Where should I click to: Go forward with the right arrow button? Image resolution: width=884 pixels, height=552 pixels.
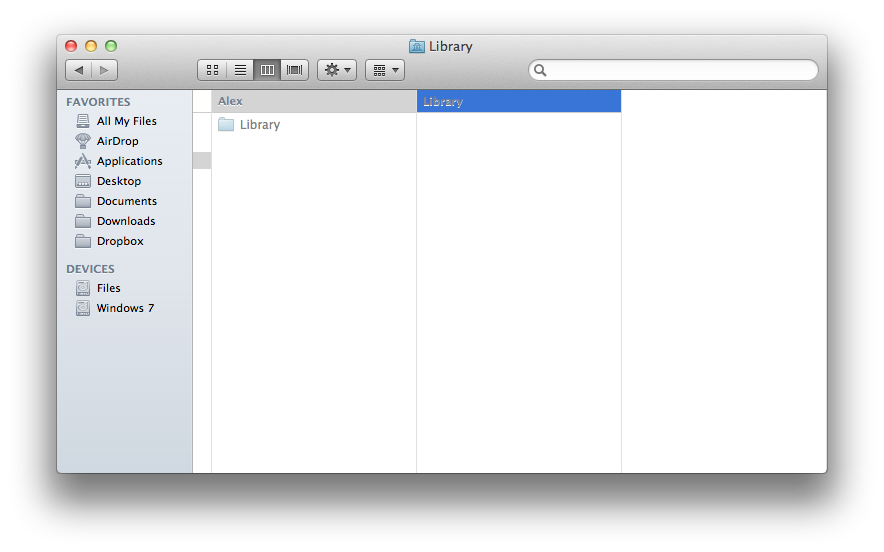pyautogui.click(x=104, y=70)
